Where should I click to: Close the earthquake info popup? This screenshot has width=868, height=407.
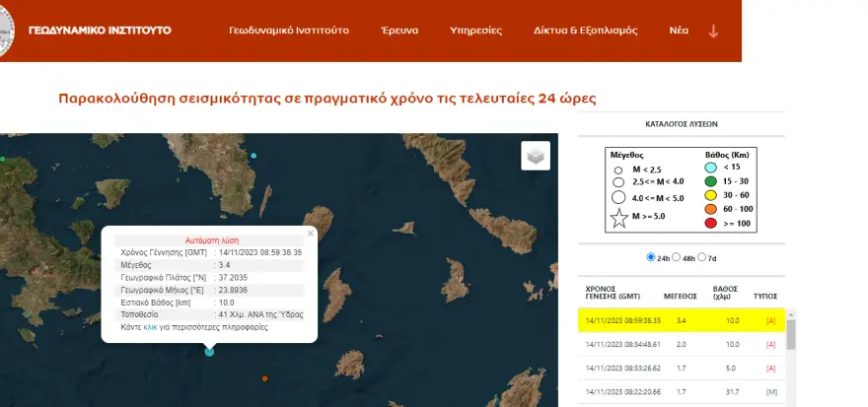(x=310, y=234)
